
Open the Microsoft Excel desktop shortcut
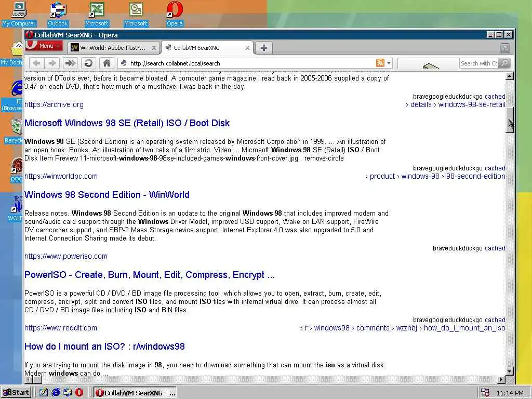pyautogui.click(x=96, y=14)
